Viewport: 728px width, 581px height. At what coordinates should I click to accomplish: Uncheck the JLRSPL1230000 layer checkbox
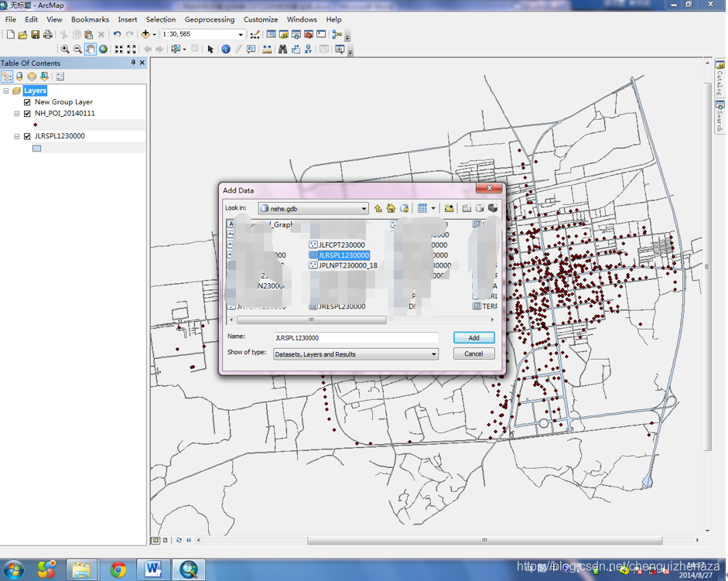(27, 136)
